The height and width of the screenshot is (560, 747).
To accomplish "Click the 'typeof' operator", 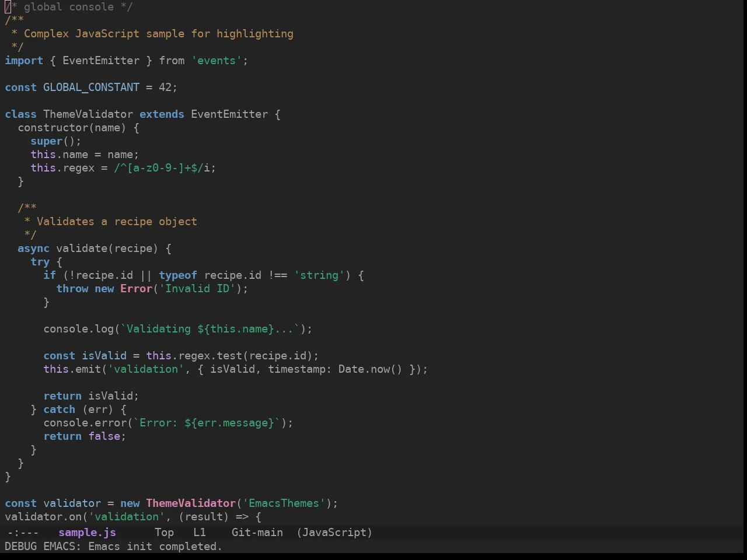I will pyautogui.click(x=178, y=275).
